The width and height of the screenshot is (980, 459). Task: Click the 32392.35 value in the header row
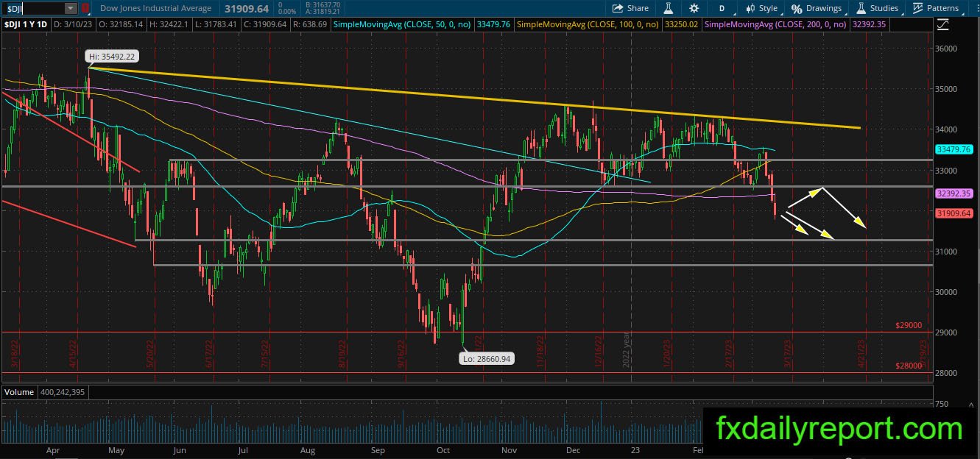[868, 24]
